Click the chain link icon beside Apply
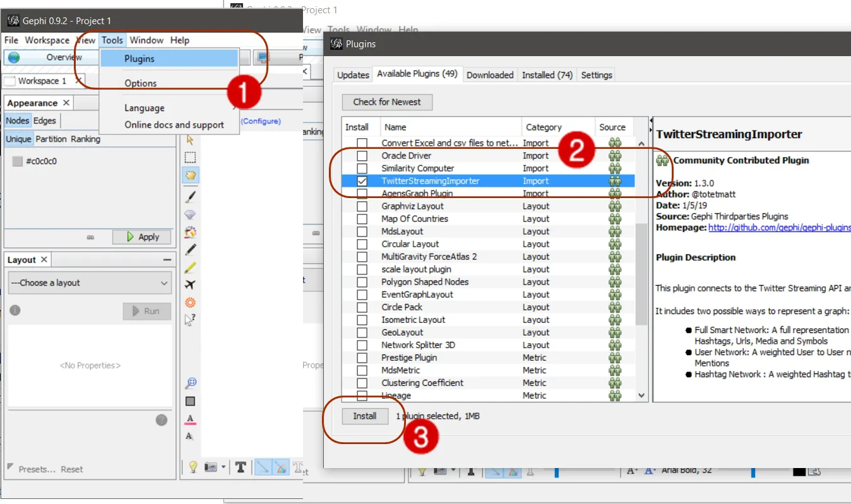The width and height of the screenshot is (851, 504). point(90,237)
